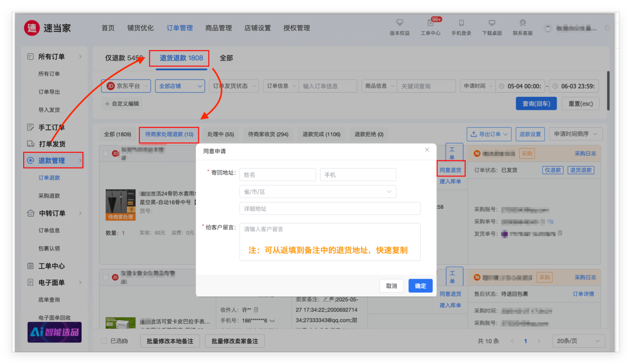
Task: Check the second order row checkbox
Action: [x=106, y=277]
